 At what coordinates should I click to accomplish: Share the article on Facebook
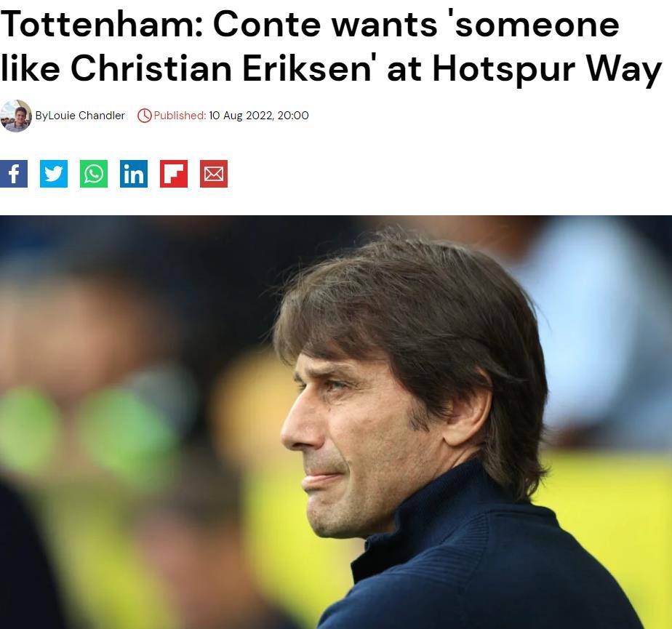(x=14, y=174)
